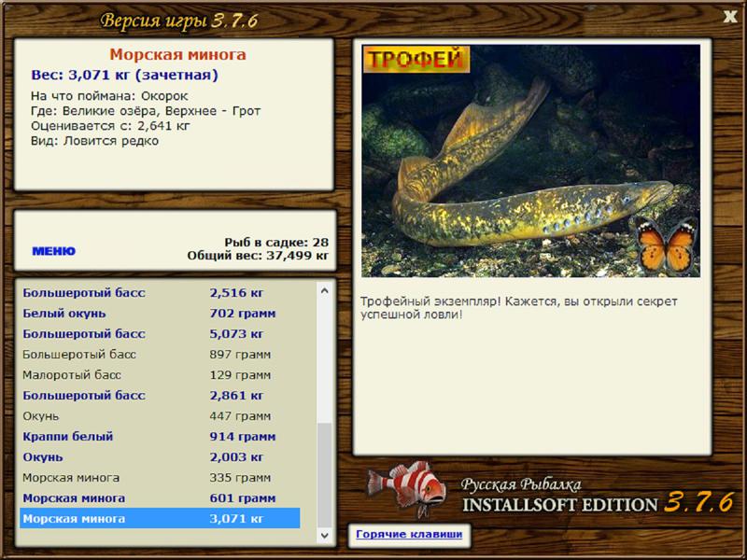Click the fish list scroll down arrow
The width and height of the screenshot is (747, 560).
pyautogui.click(x=324, y=536)
